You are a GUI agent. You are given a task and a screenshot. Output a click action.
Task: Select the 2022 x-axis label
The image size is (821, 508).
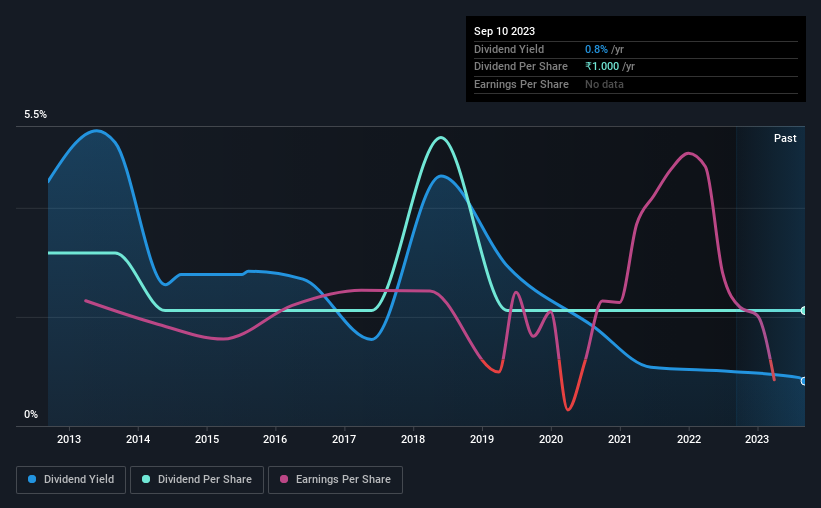689,439
